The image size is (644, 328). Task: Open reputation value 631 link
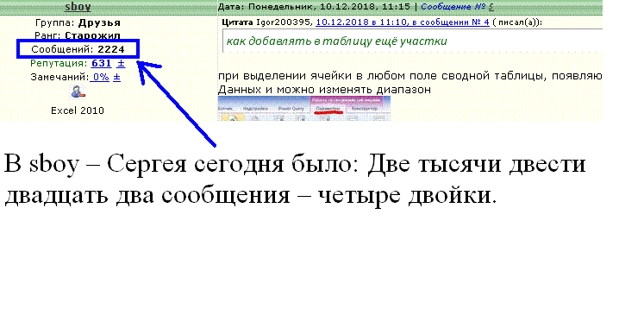[101, 63]
